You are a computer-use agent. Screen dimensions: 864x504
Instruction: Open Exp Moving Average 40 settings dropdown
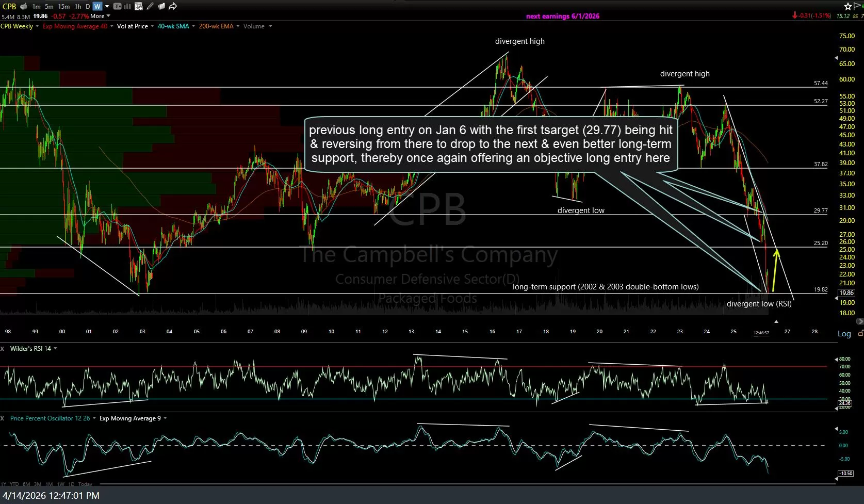(x=111, y=26)
